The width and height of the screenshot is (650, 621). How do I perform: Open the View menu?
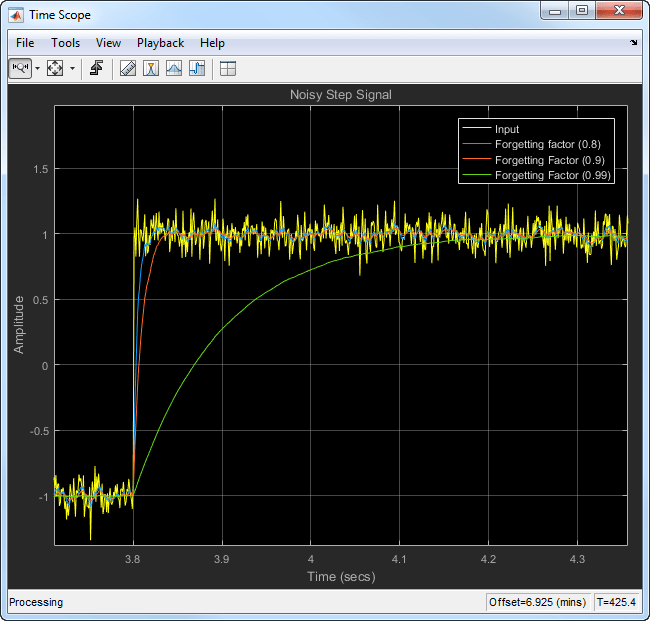(108, 43)
